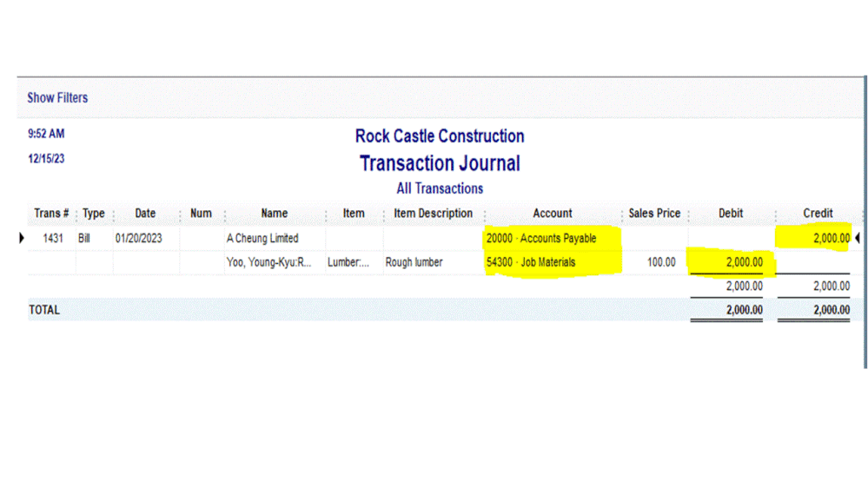Click the Bill type cell
The width and height of the screenshot is (868, 488).
click(84, 239)
